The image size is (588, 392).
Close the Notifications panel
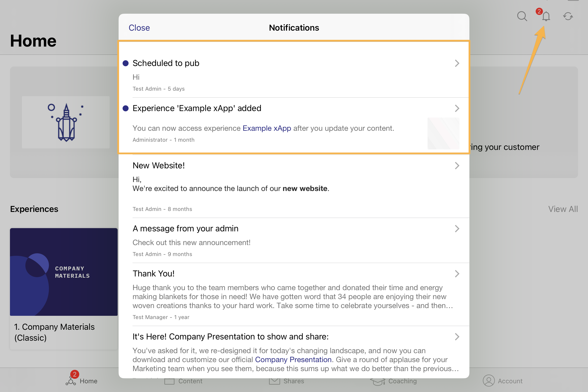[x=139, y=28]
